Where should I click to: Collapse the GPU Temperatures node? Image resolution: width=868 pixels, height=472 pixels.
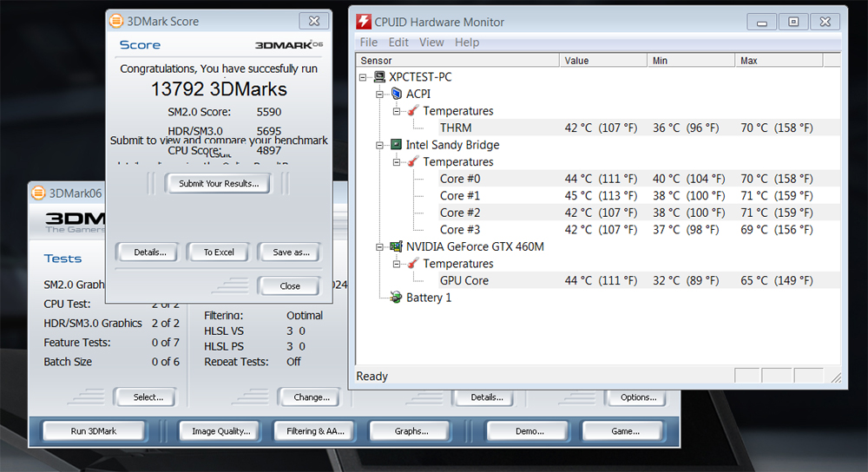(x=397, y=264)
